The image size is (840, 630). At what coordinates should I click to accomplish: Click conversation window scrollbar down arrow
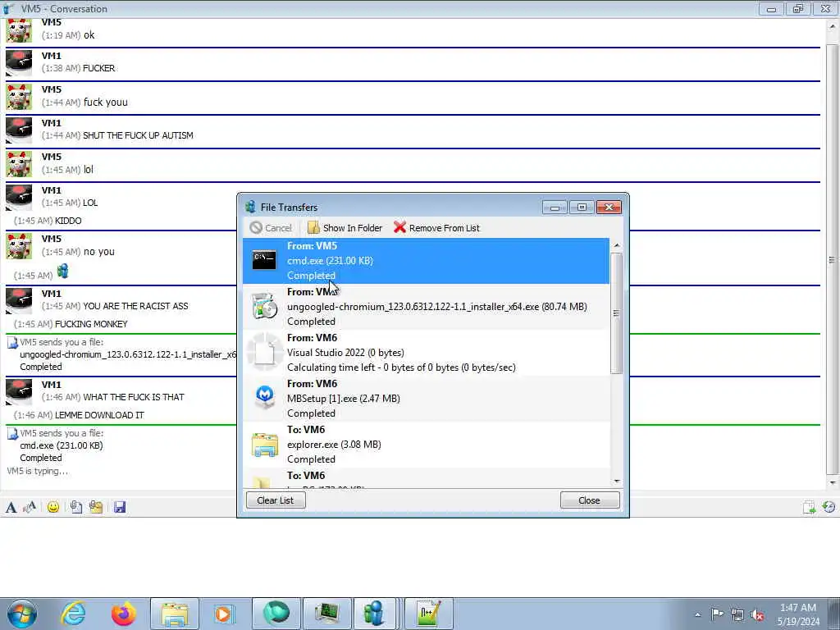coord(833,482)
